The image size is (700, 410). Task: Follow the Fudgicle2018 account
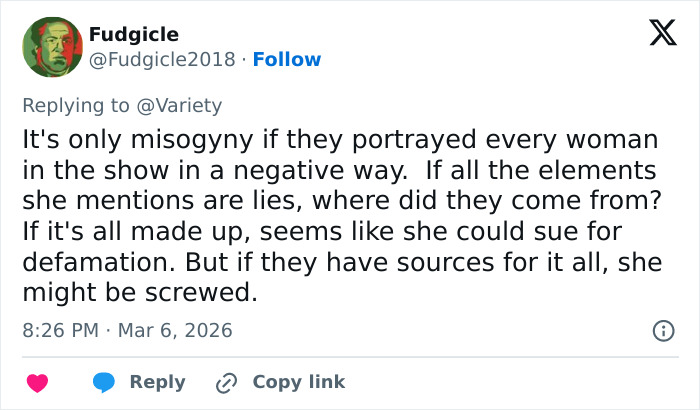pos(287,59)
